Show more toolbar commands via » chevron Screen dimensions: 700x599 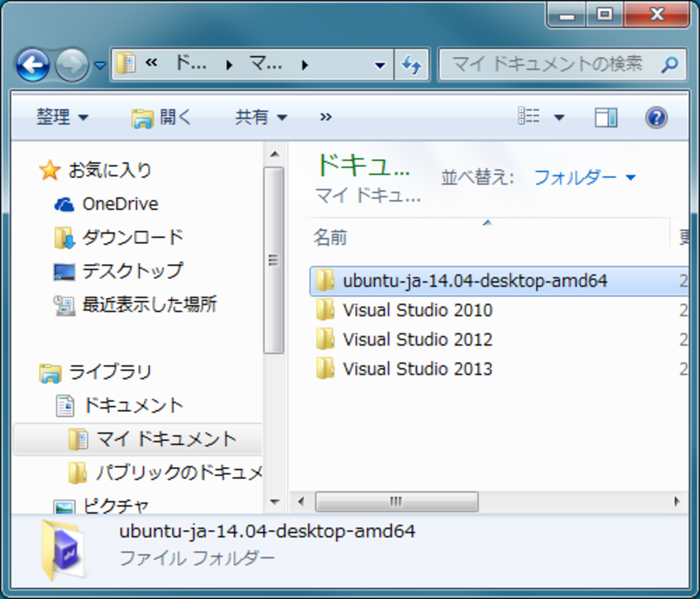325,117
